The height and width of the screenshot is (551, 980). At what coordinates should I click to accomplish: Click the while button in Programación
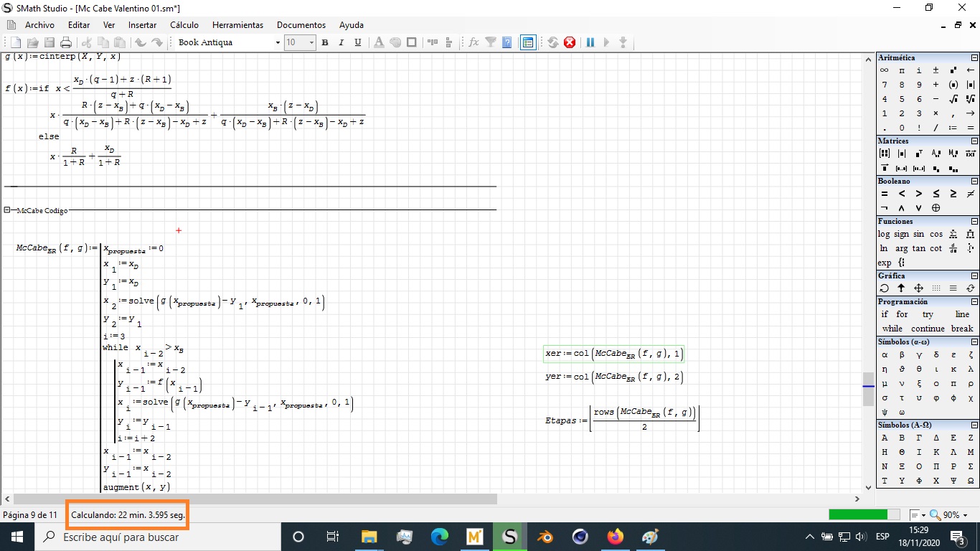pos(892,329)
